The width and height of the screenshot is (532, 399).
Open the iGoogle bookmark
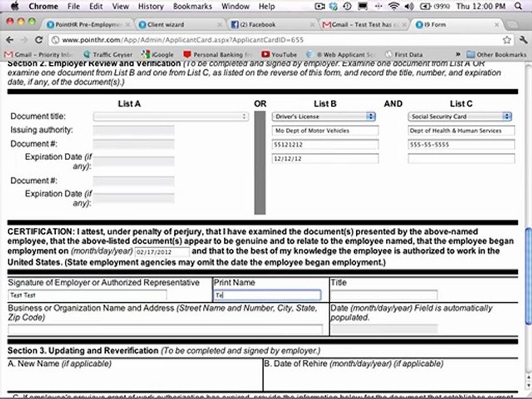pos(157,54)
